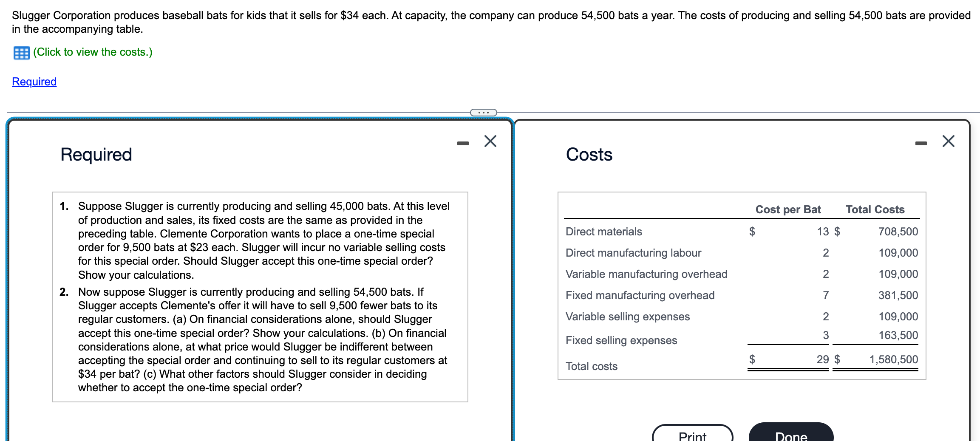The height and width of the screenshot is (441, 980).
Task: Close the Required dialog
Action: pos(490,141)
